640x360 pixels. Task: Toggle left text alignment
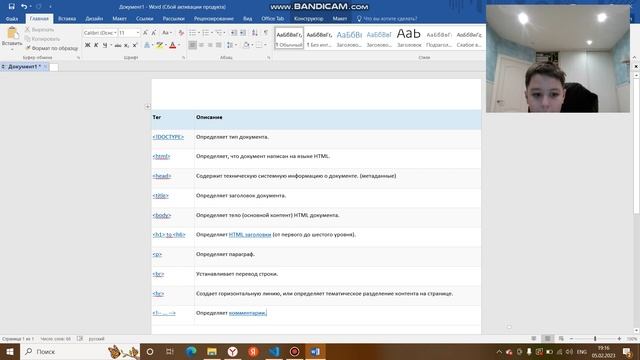point(192,45)
